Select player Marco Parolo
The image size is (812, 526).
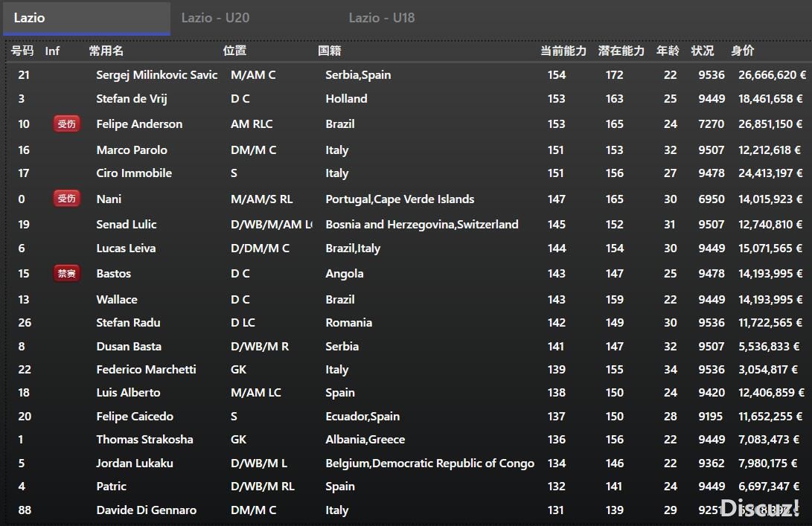point(132,150)
